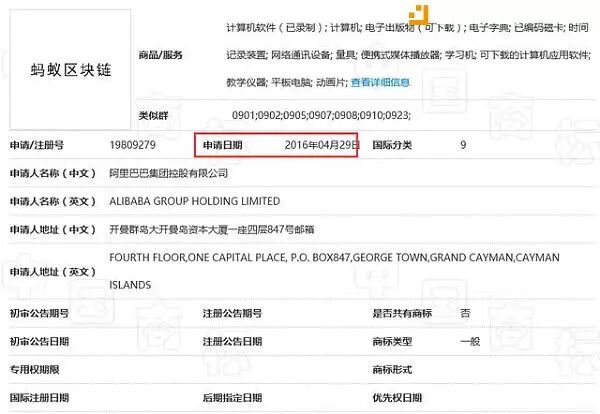Image resolution: width=600 pixels, height=414 pixels.
Task: Click the 国际分类 label
Action: (x=392, y=145)
